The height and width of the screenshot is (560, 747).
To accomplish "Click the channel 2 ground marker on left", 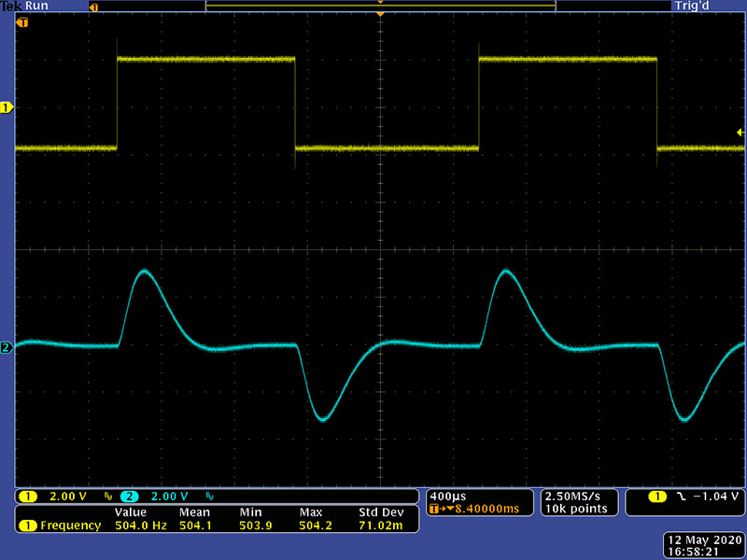I will coord(7,348).
